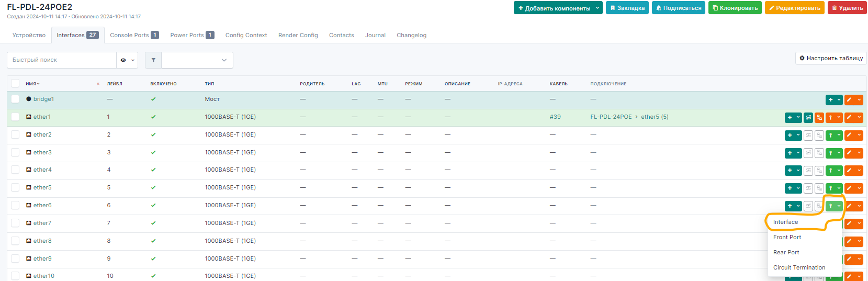
Task: Click the orange disconnect cable icon for ether1
Action: pyautogui.click(x=819, y=118)
